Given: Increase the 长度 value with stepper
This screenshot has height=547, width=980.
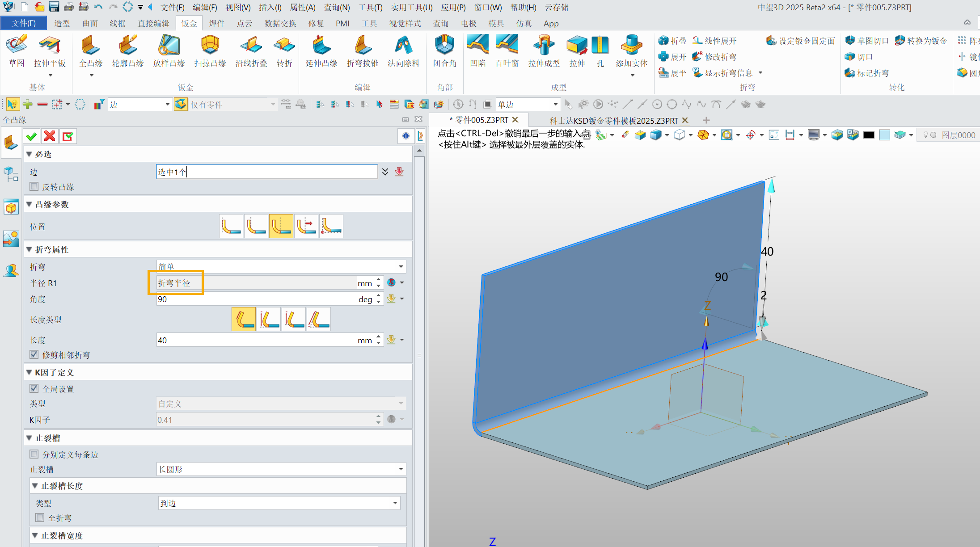Looking at the screenshot, I should point(379,337).
